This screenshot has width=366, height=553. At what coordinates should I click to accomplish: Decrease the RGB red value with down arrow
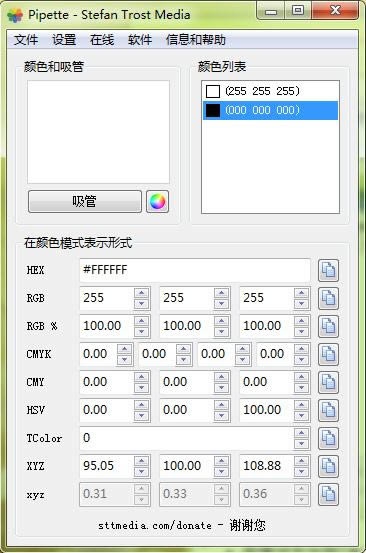tap(141, 304)
